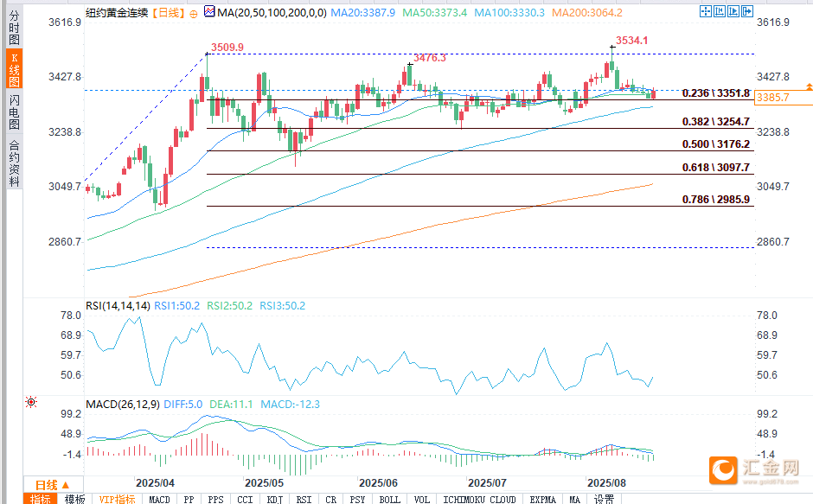Select the MA indicator button in bottom bar
The height and width of the screenshot is (504, 813).
(x=574, y=499)
